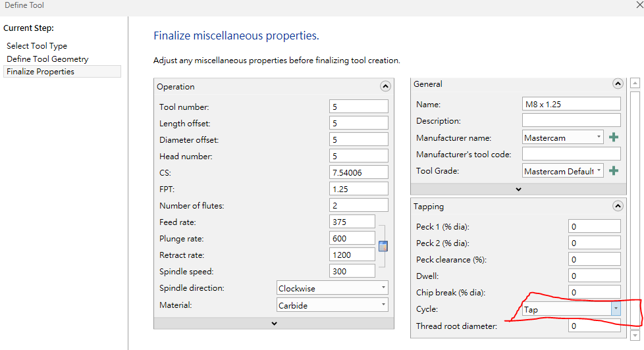
Task: Click the feed rate calculator icon
Action: (383, 246)
